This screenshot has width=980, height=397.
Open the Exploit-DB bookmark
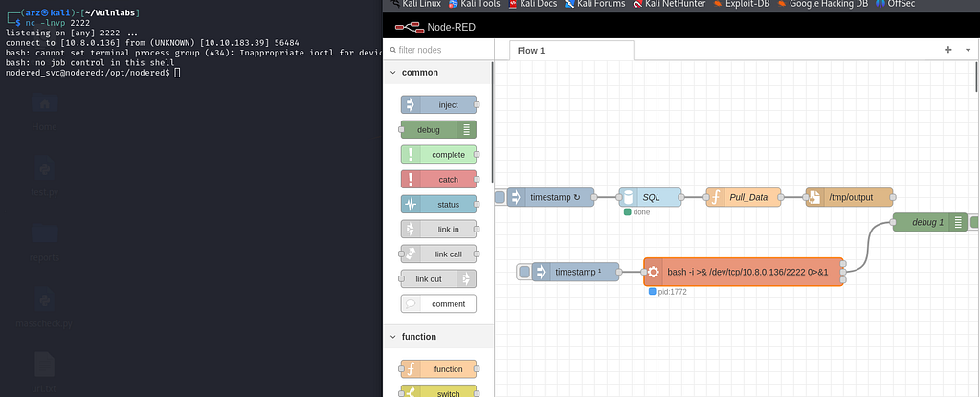click(x=742, y=4)
